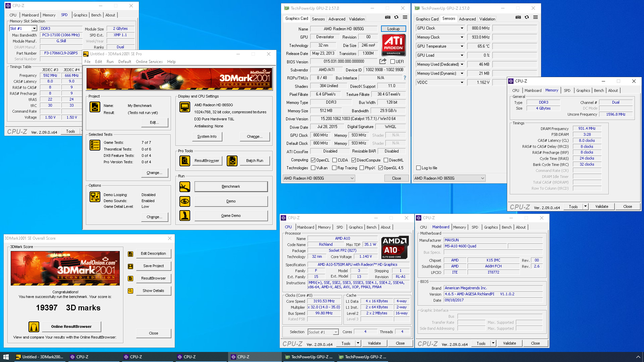Click the Batch Run icon in Pro Tools
644x362 pixels.
(232, 161)
